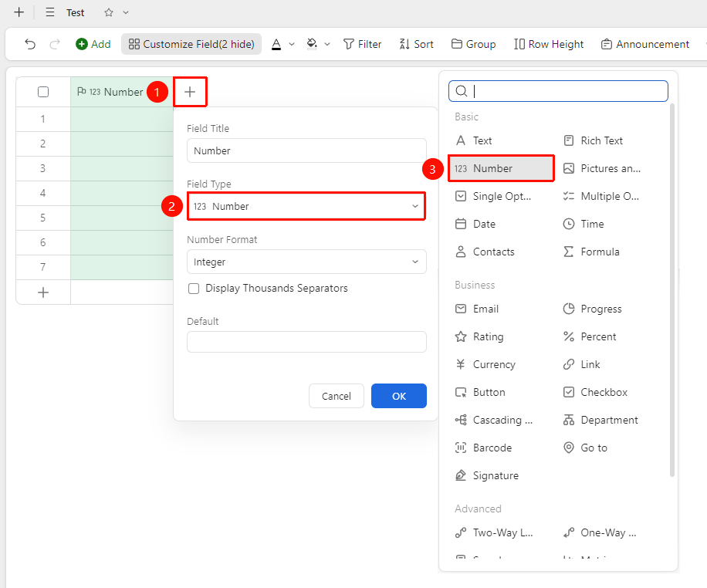
Task: Choose the Go to field type
Action: (585, 448)
